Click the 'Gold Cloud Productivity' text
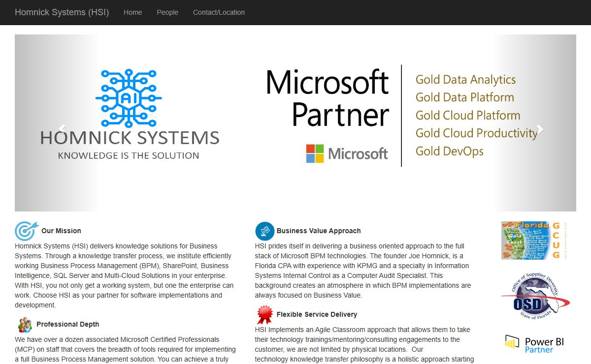 coord(476,133)
